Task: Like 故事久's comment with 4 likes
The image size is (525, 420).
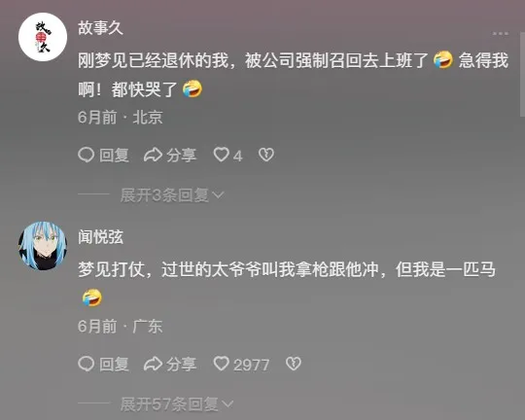Action: [x=222, y=155]
